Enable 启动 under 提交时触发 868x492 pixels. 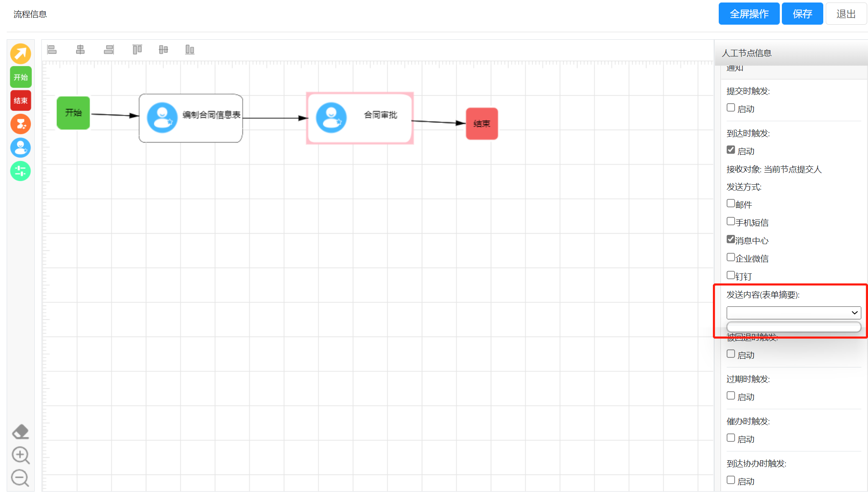click(x=731, y=108)
